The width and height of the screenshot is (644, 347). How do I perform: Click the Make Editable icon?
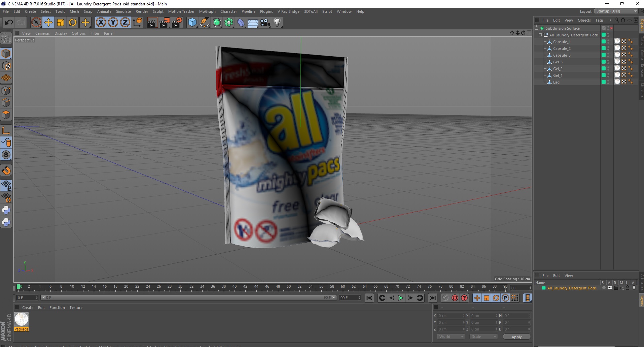pos(6,38)
